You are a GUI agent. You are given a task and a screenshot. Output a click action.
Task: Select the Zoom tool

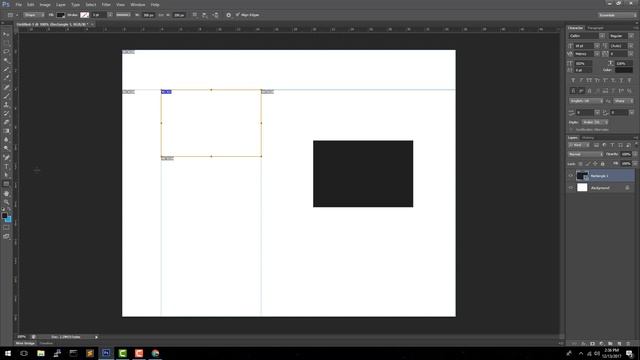click(6, 202)
